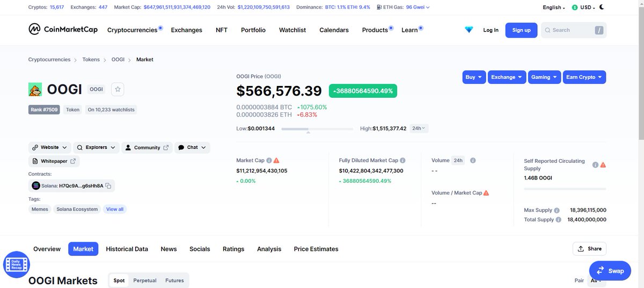Open the Learn menu
The height and width of the screenshot is (288, 644).
pos(409,30)
